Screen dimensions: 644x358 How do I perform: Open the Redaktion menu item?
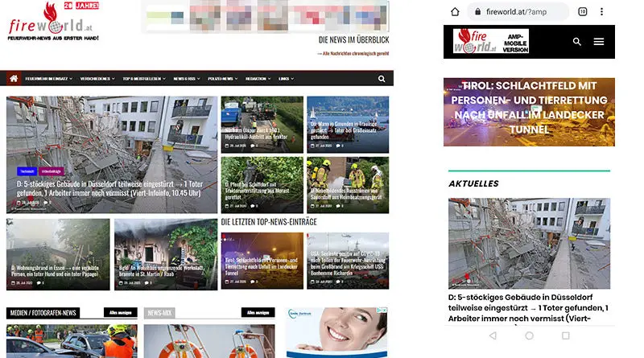click(x=258, y=79)
